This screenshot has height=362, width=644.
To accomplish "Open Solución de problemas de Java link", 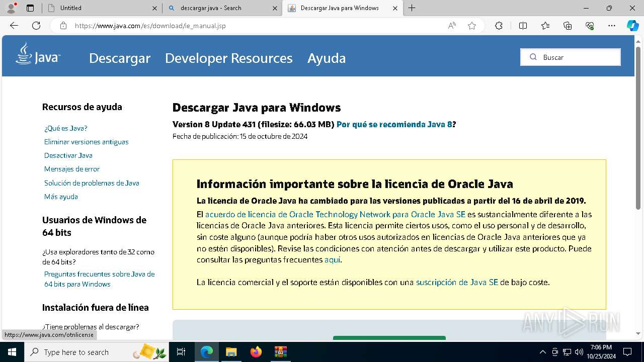I will 92,183.
